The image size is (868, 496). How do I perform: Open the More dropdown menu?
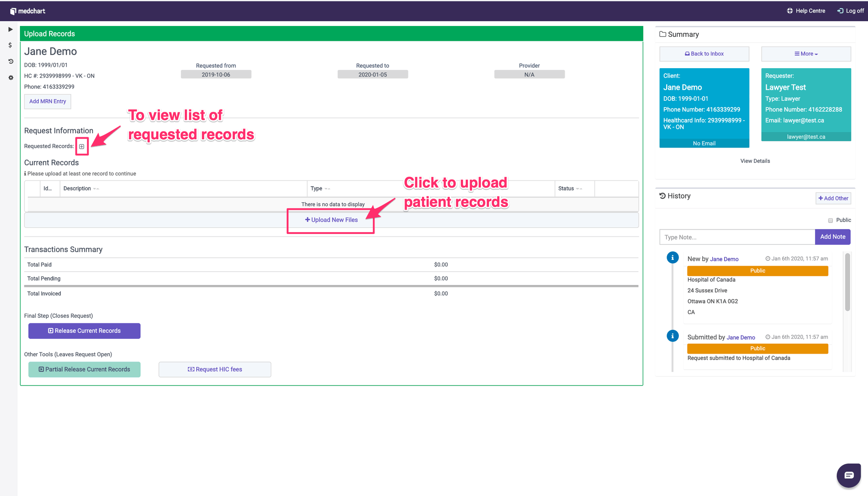pos(806,54)
